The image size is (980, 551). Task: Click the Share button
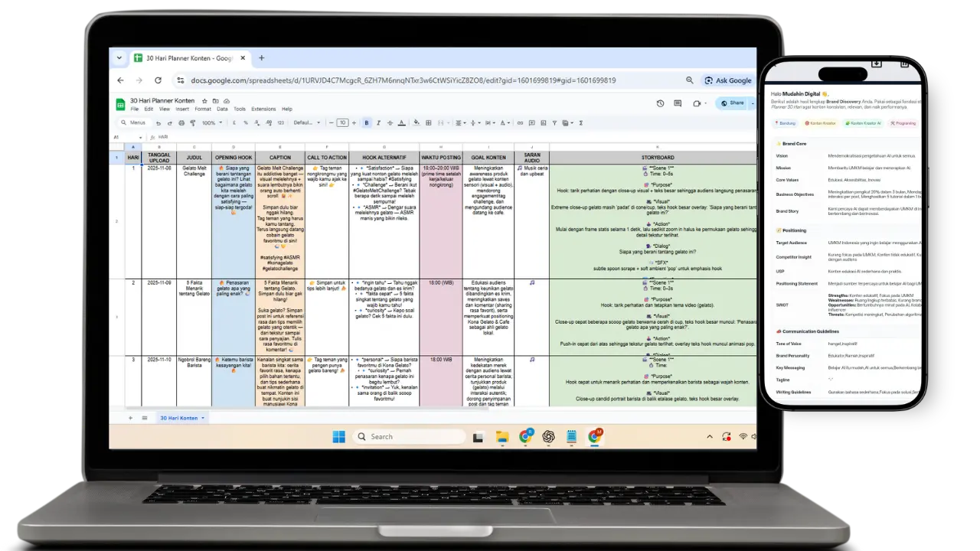click(732, 103)
